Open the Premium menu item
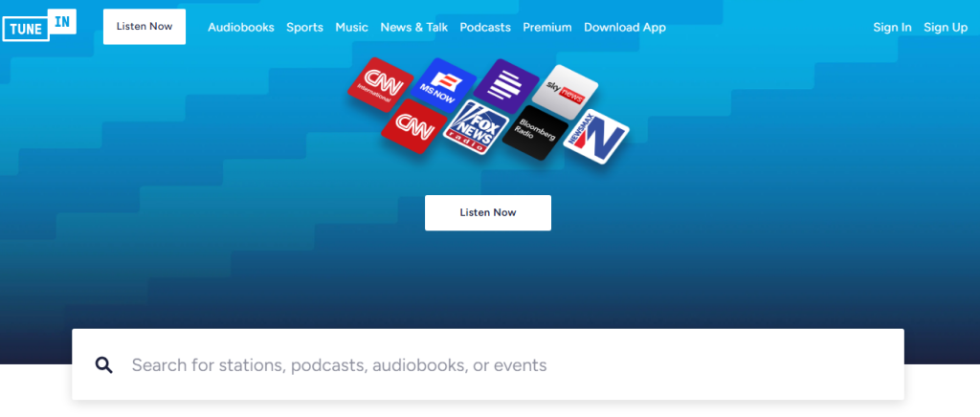Screen dimensions: 980x417 547,28
